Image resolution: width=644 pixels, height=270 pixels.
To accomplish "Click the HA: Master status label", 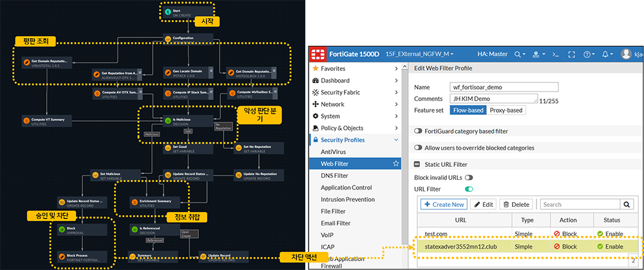I will [x=493, y=54].
